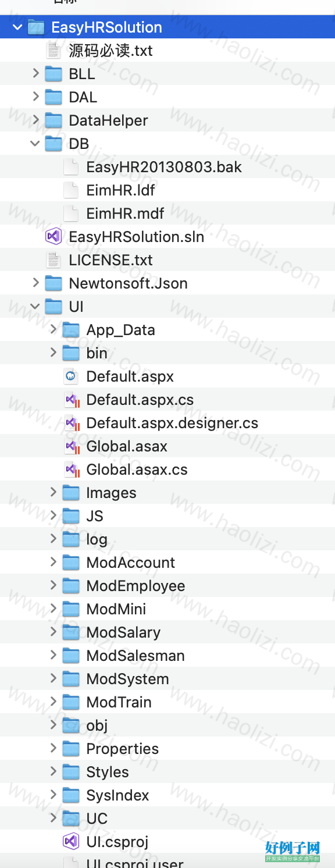The width and height of the screenshot is (335, 868).
Task: Click the Default.aspx.cs code file icon
Action: click(72, 400)
